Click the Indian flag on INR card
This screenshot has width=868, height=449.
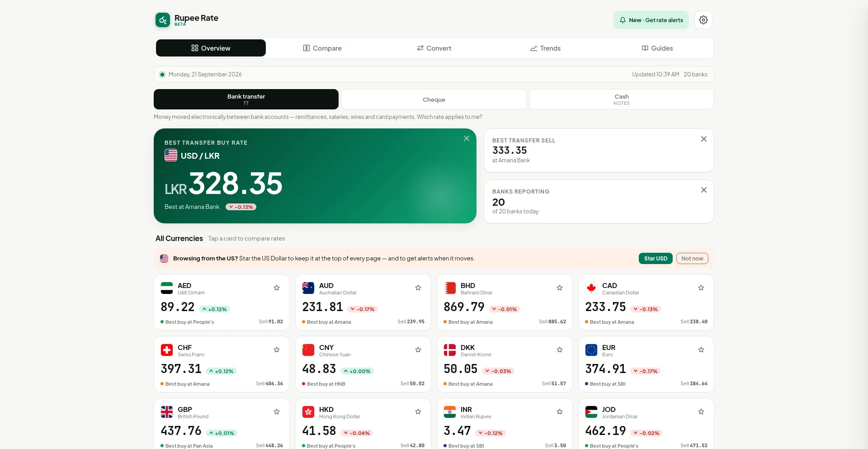450,412
